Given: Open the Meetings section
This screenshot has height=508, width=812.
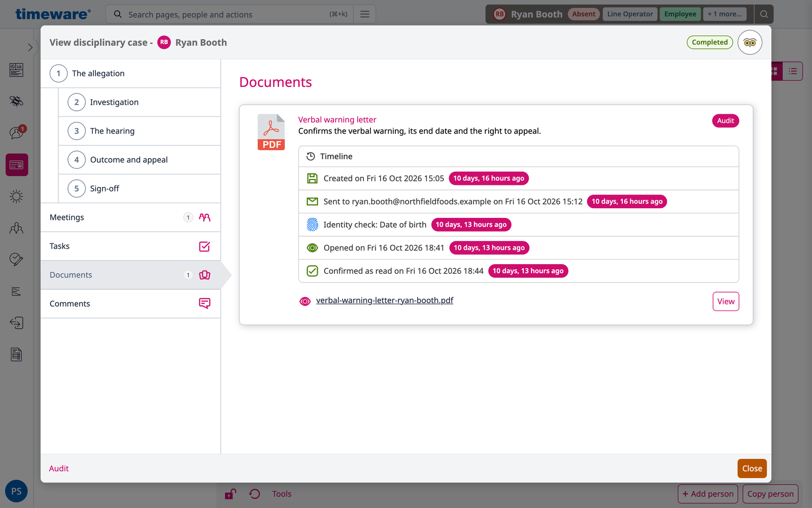Looking at the screenshot, I should pos(130,217).
